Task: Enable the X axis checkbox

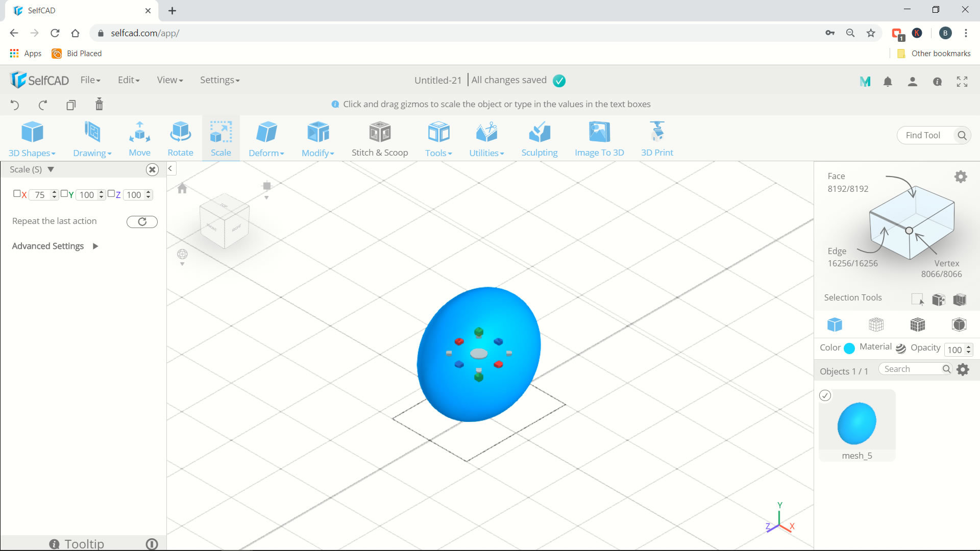Action: (17, 193)
